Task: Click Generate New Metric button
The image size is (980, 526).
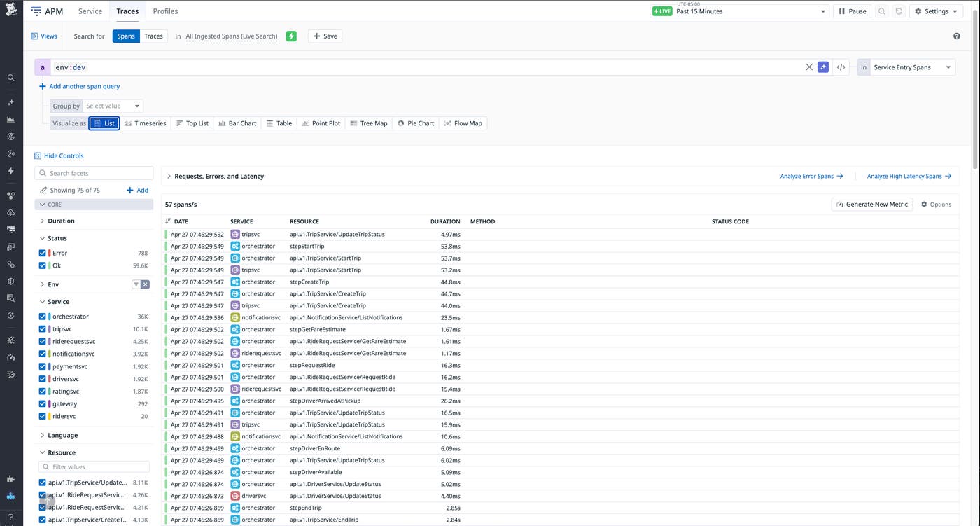Action: (872, 205)
